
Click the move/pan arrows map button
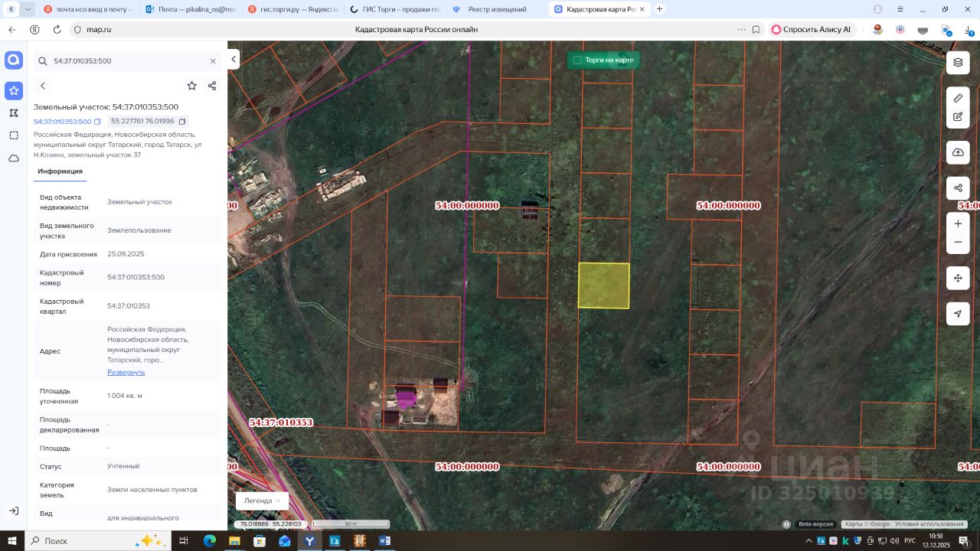(x=958, y=278)
